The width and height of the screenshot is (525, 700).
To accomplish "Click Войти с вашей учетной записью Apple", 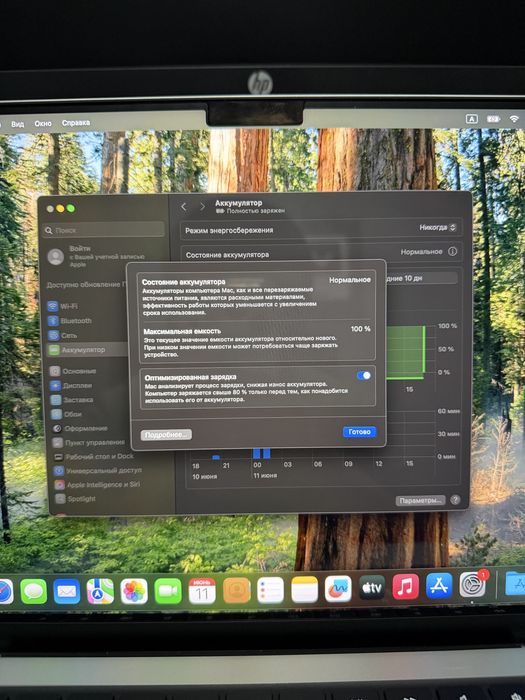I will [96, 256].
